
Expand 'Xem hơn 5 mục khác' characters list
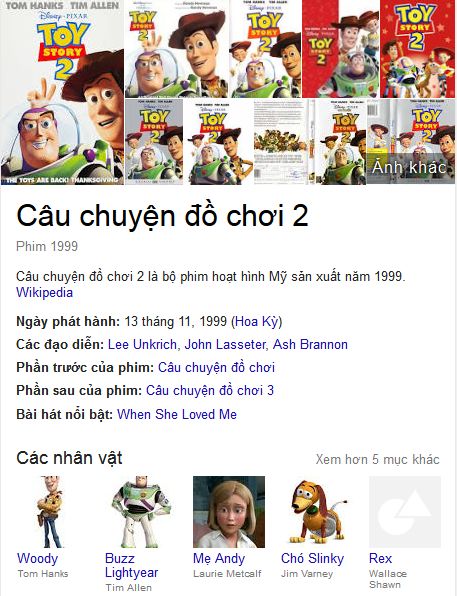click(x=378, y=459)
